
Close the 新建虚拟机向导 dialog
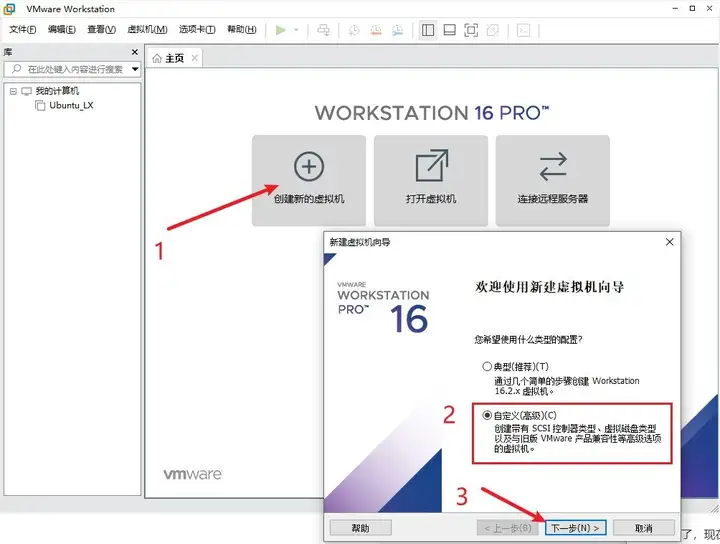coord(669,242)
